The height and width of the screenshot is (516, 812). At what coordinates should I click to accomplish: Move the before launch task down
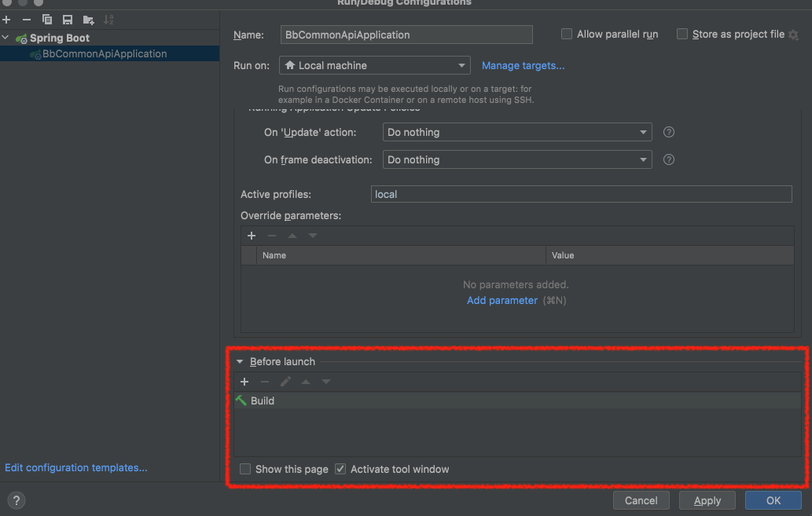[326, 382]
